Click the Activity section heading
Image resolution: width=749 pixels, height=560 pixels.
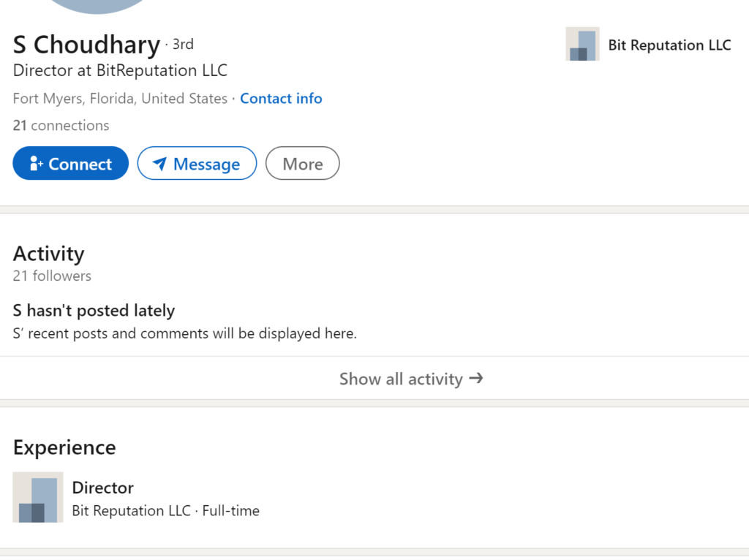pos(48,254)
